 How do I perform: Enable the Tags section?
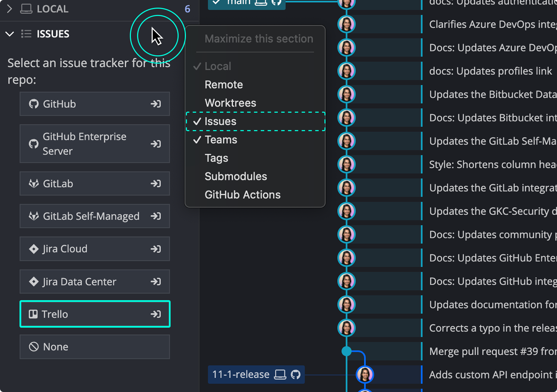217,158
